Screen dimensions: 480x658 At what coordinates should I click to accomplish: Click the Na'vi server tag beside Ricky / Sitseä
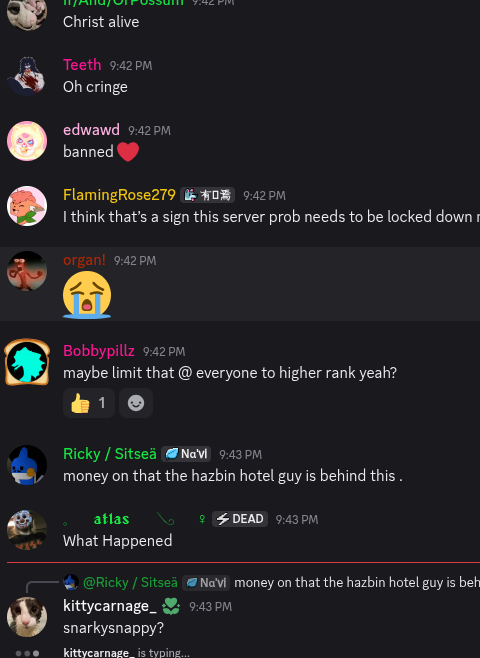[x=186, y=454]
